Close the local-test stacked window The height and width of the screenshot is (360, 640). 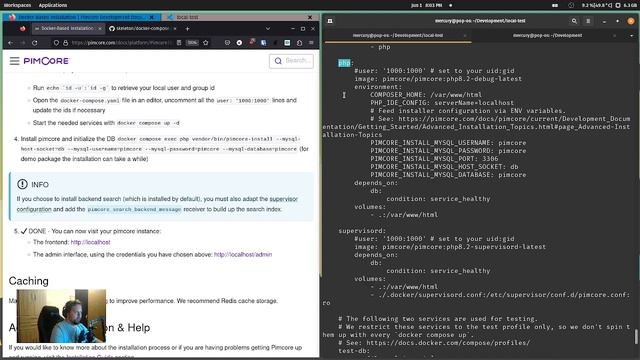310,17
